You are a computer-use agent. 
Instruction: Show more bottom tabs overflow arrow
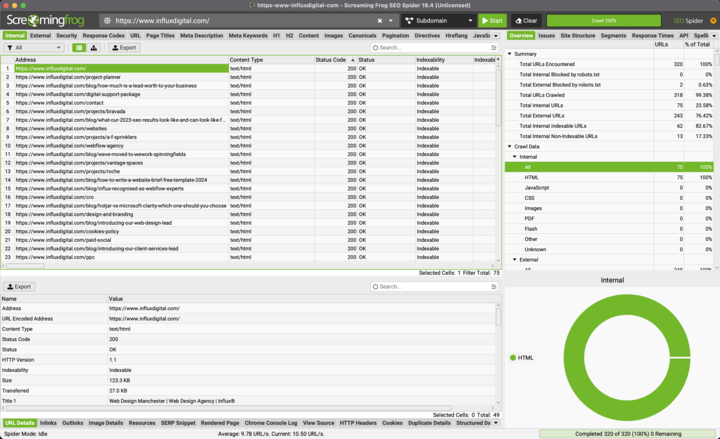click(496, 423)
